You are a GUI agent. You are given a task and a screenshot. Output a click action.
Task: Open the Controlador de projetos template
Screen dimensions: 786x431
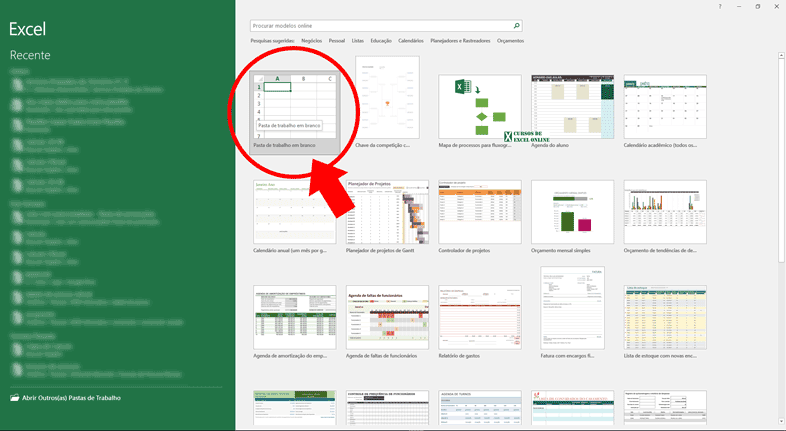[480, 217]
